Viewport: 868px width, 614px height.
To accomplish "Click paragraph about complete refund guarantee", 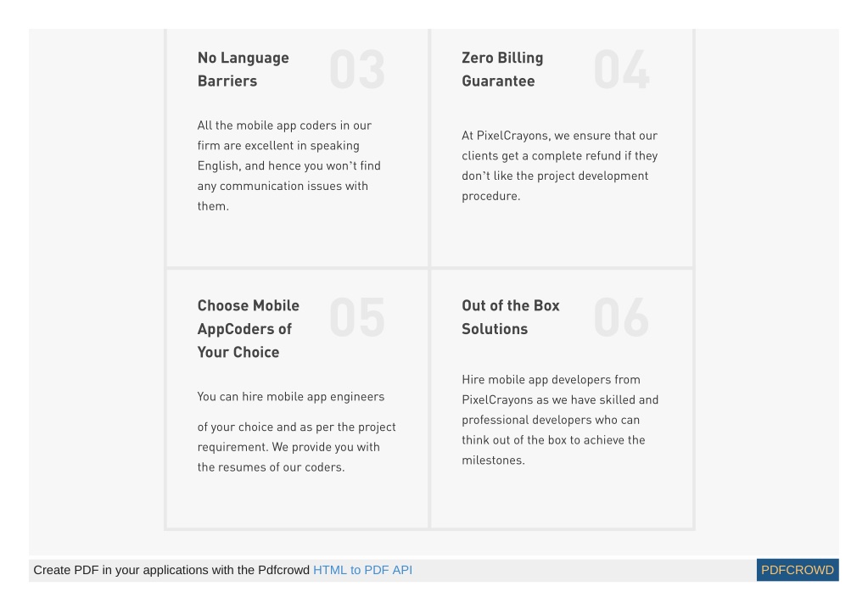I will 560,165.
